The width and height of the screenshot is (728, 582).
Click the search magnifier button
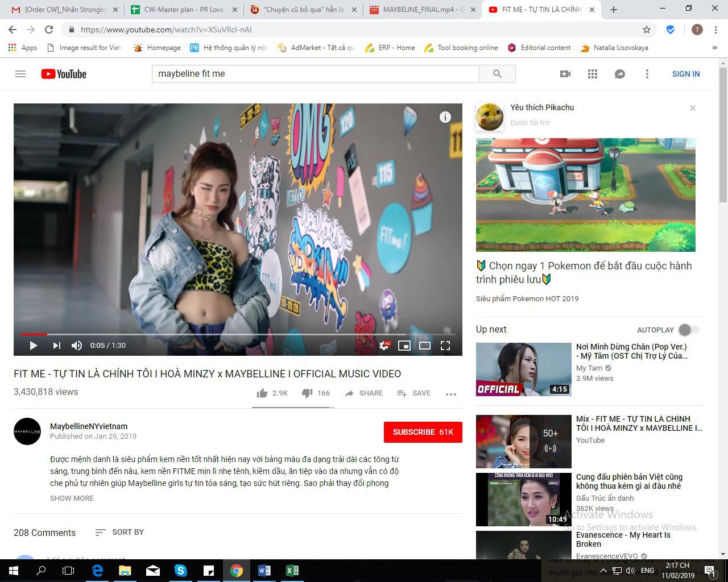[497, 74]
